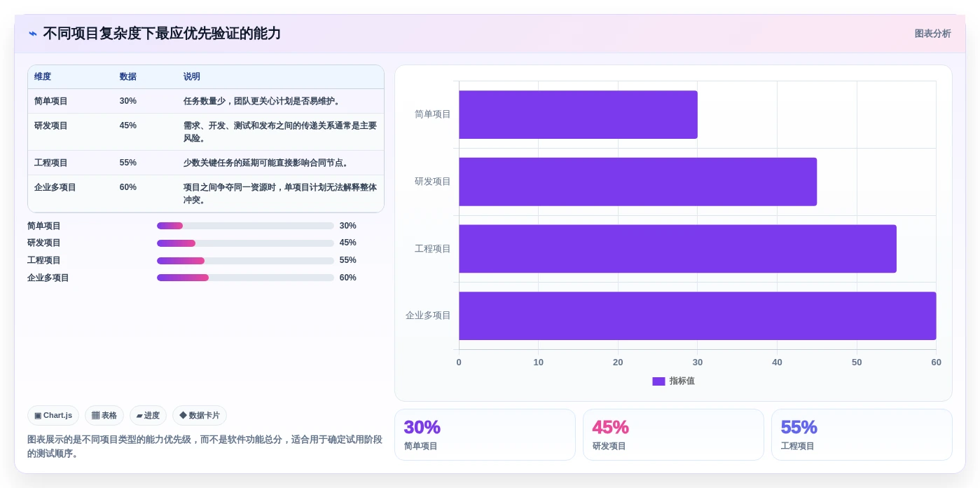Click the 工程项目 55% progress bar

tap(245, 261)
